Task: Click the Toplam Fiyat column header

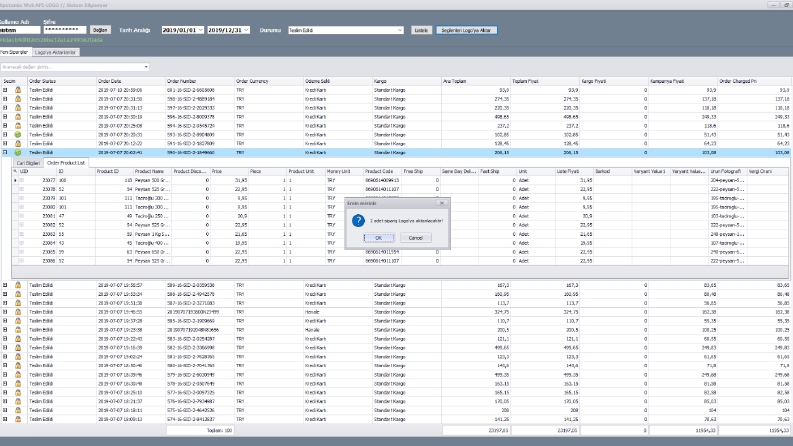Action: 545,81
